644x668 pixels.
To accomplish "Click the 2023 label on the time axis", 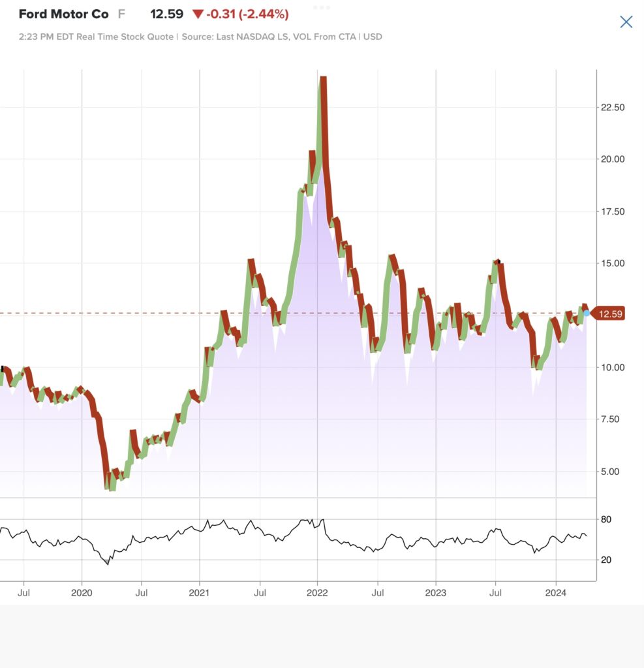I will tap(435, 593).
